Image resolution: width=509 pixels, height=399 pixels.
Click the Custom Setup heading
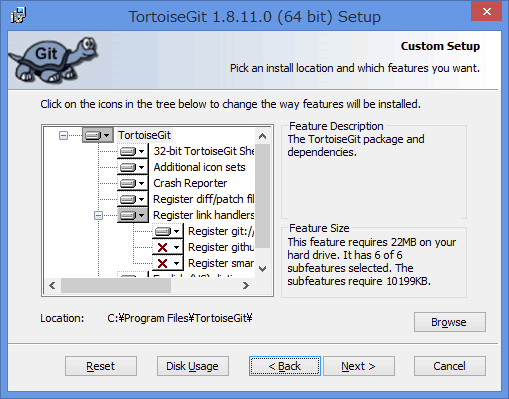pyautogui.click(x=440, y=46)
